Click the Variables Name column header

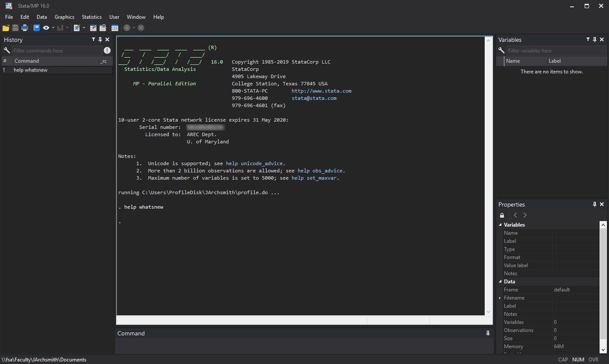click(525, 61)
